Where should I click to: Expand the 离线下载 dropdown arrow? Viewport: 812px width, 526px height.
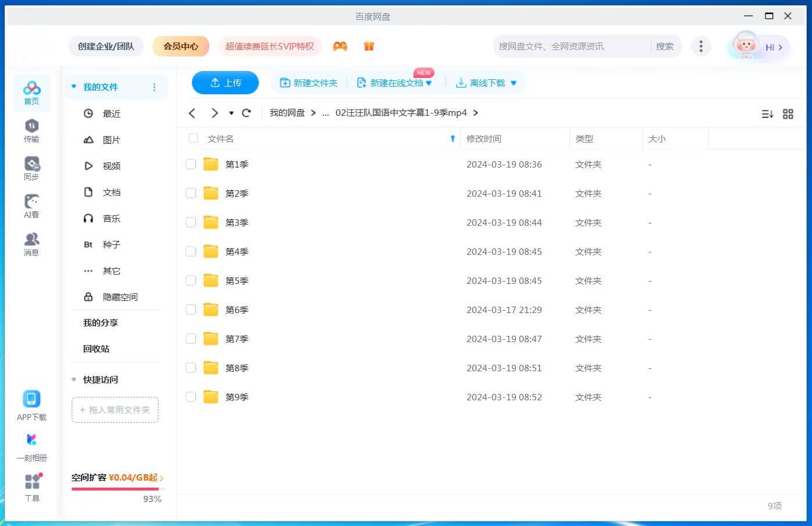point(514,83)
